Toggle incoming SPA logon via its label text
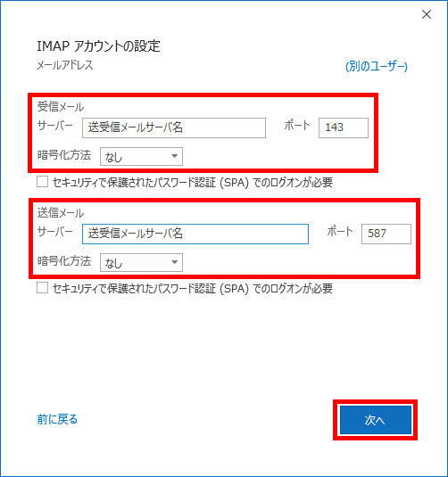 pos(193,183)
